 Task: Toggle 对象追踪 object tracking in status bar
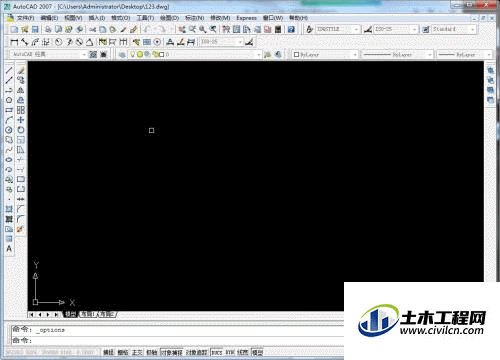[197, 352]
